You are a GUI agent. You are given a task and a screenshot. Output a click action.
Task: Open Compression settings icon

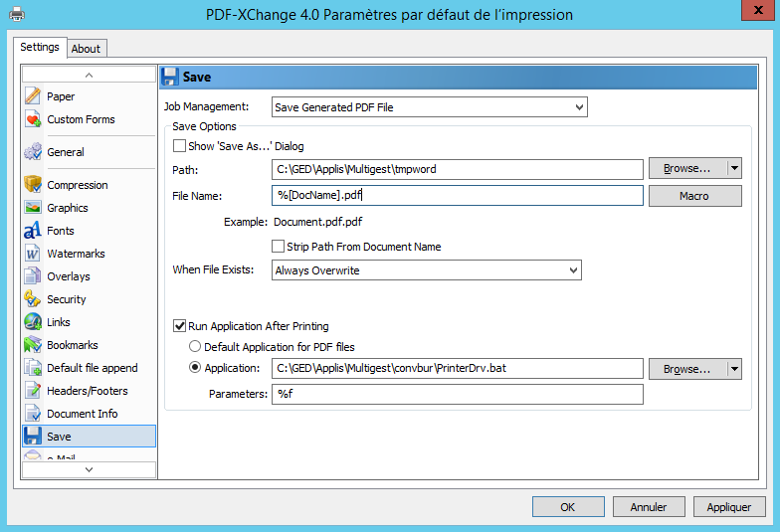[x=32, y=185]
